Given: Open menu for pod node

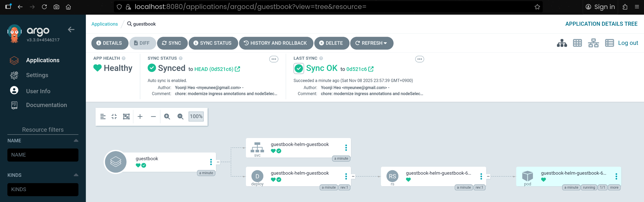Looking at the screenshot, I should 616,176.
